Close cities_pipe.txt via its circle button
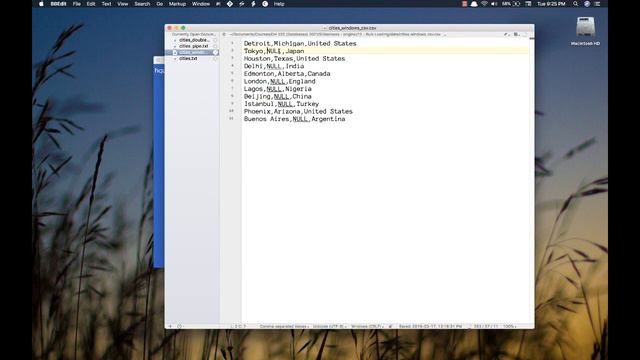Screen dimensions: 640x360 click(x=215, y=46)
